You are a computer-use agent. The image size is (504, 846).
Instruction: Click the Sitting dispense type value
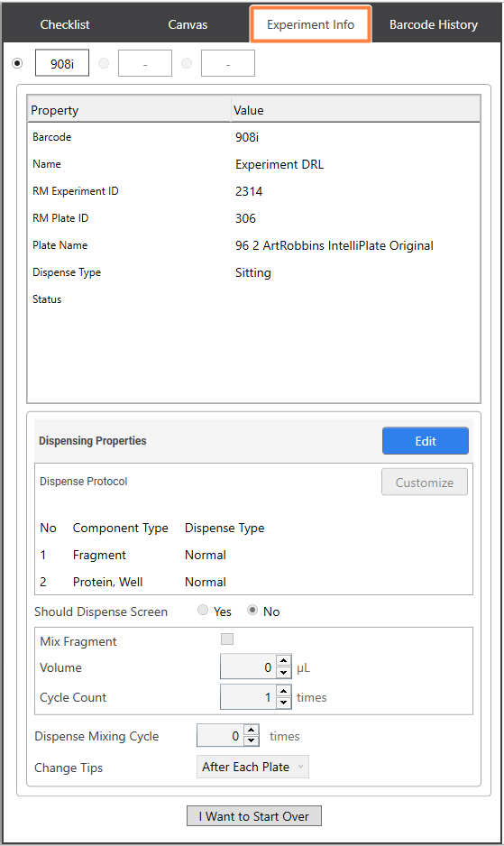tap(253, 272)
